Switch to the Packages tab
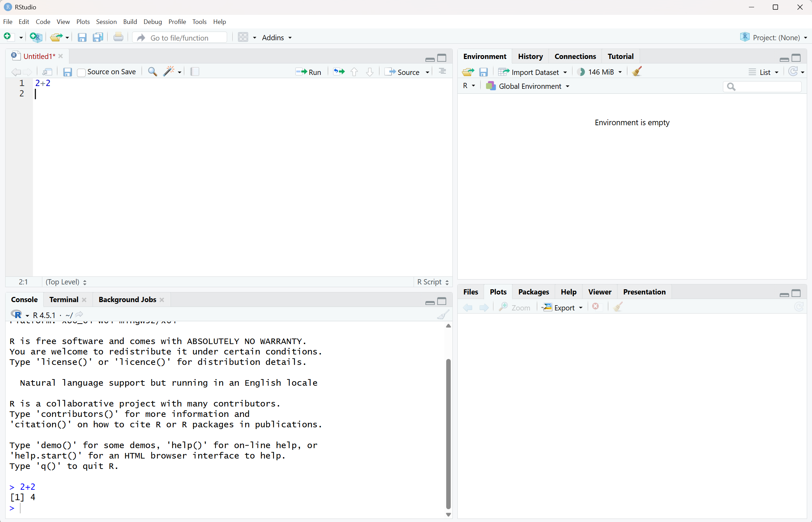The height and width of the screenshot is (522, 812). (x=533, y=292)
